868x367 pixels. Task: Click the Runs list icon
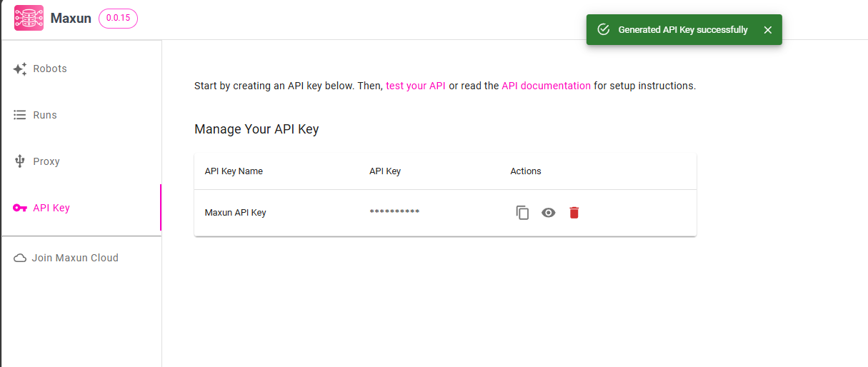pos(20,115)
